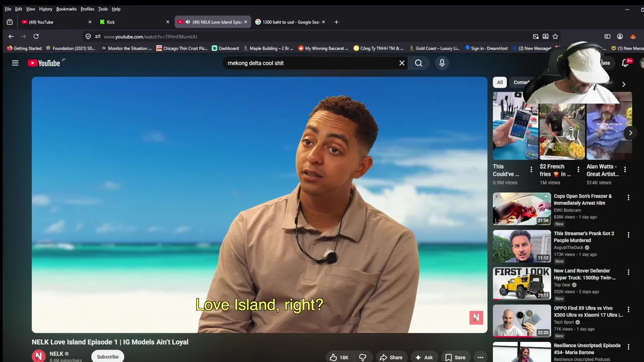This screenshot has height=362, width=644.
Task: Open the File menu
Action: click(x=8, y=9)
